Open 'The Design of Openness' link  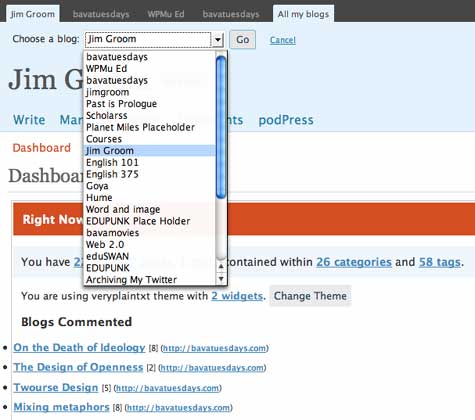[x=78, y=367]
